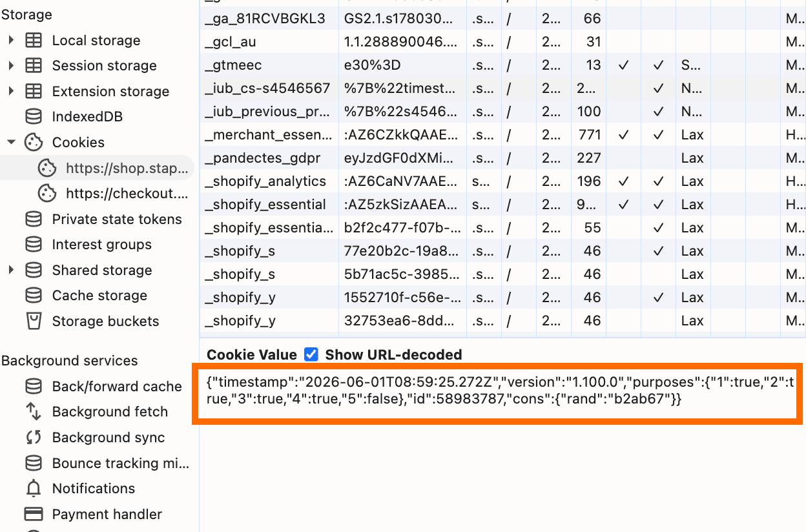Open Back/forward cache service
The height and width of the screenshot is (532, 806).
[x=117, y=387]
